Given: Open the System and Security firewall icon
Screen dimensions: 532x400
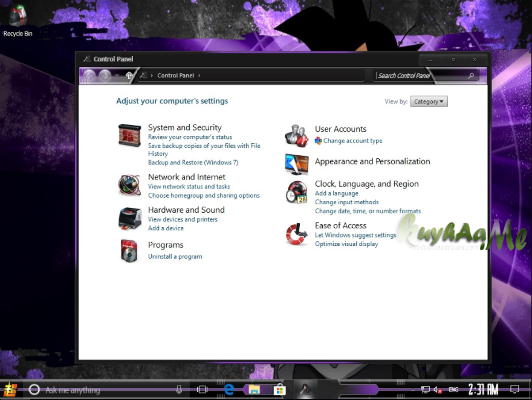Looking at the screenshot, I should (x=129, y=135).
